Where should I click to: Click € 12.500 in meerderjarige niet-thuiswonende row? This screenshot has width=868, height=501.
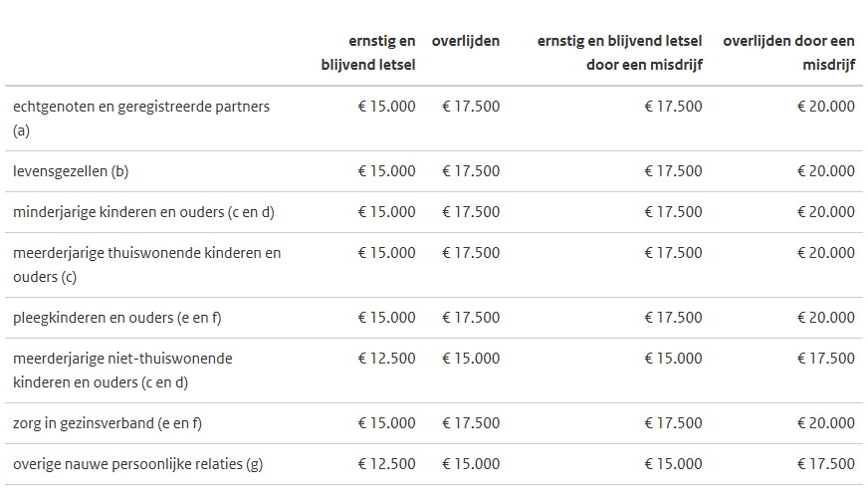click(386, 359)
